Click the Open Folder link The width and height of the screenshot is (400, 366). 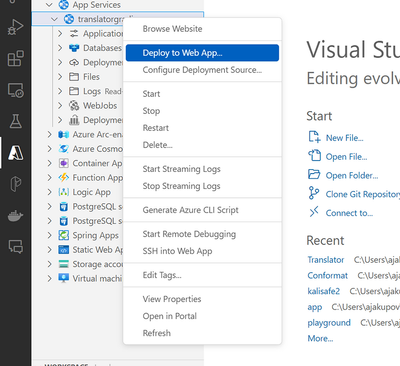(352, 175)
